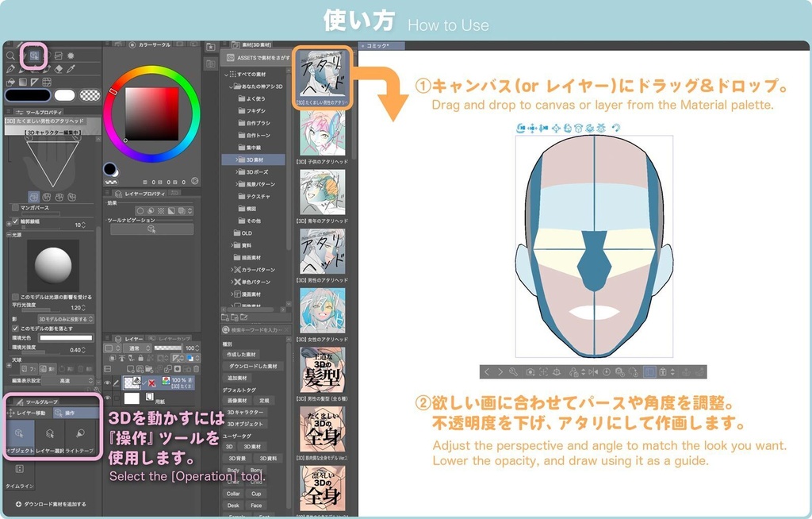Select the transparent checkered color swatch
Viewport: 812px width, 519px height.
pos(90,95)
